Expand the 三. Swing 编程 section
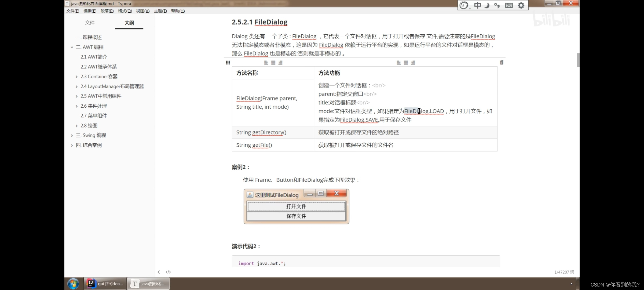The image size is (644, 290). point(72,135)
